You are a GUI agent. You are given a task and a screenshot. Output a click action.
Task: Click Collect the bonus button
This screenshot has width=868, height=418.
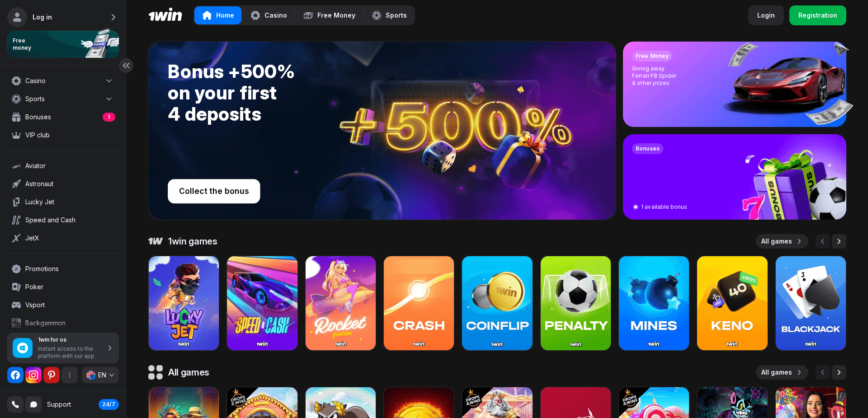coord(214,191)
